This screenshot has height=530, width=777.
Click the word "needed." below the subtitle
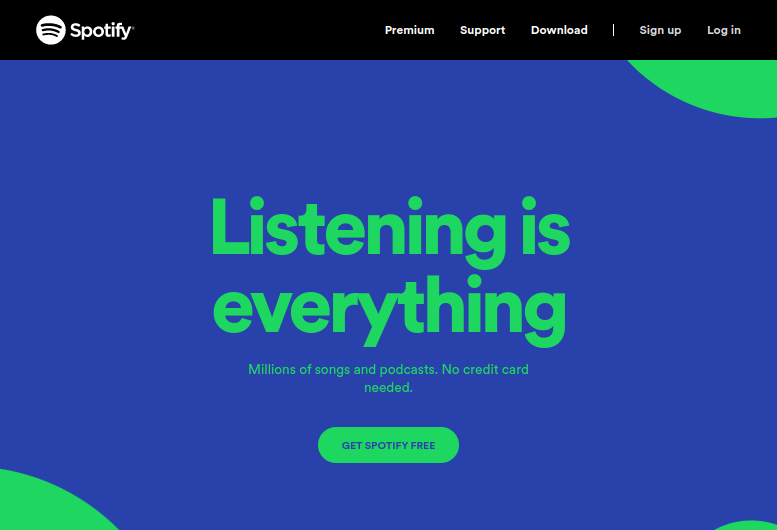pyautogui.click(x=388, y=387)
